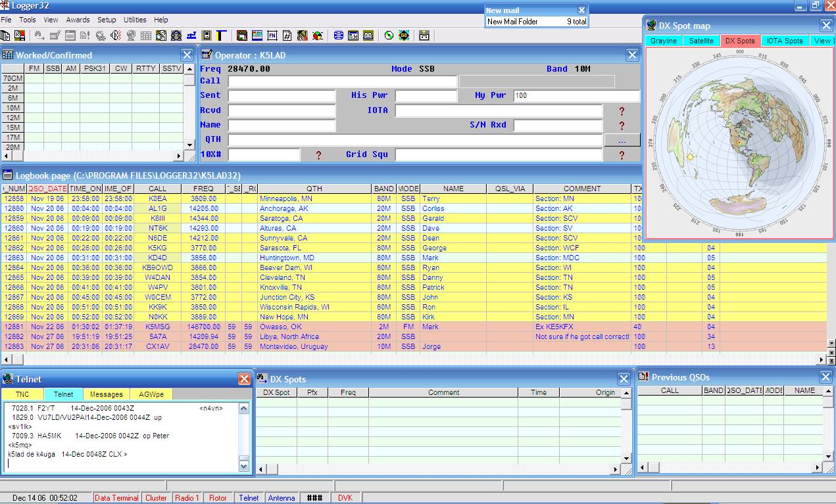836x504 pixels.
Task: Click the yellow and blue T toolbar icon
Action: click(x=221, y=35)
